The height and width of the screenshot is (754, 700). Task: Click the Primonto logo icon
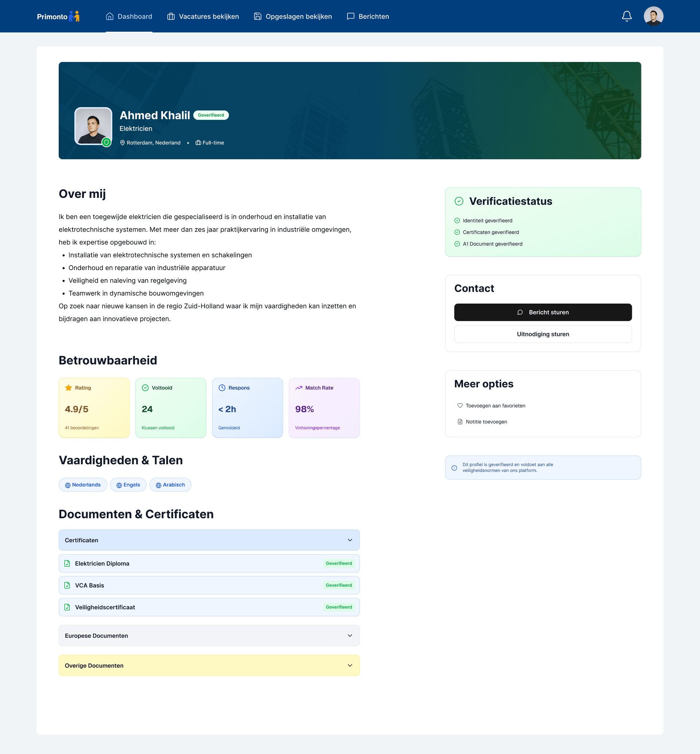[75, 16]
